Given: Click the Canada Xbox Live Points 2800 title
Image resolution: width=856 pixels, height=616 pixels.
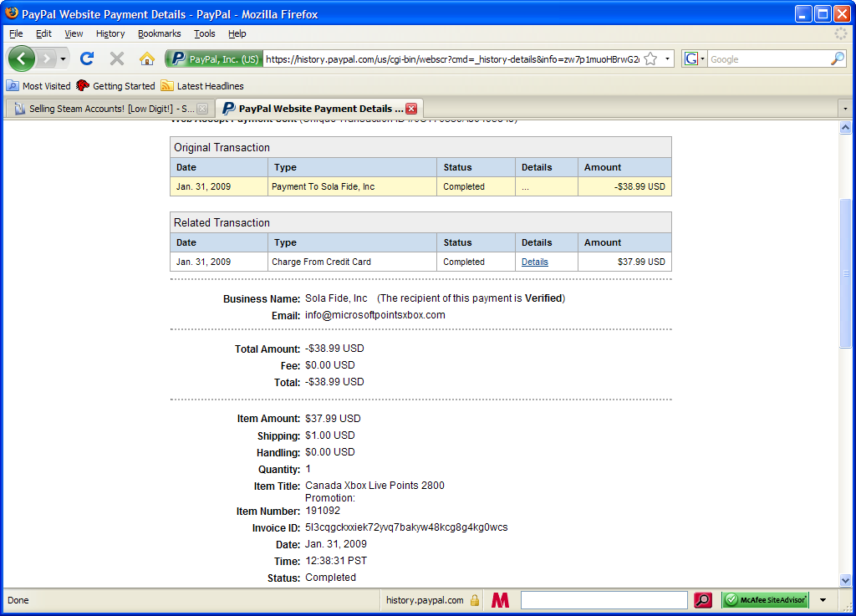Looking at the screenshot, I should (x=374, y=485).
